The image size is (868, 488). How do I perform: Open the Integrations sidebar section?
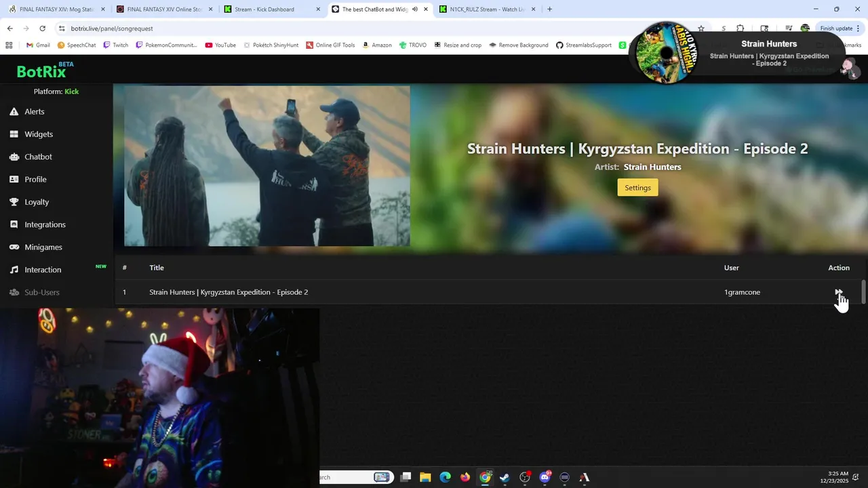pos(37,224)
